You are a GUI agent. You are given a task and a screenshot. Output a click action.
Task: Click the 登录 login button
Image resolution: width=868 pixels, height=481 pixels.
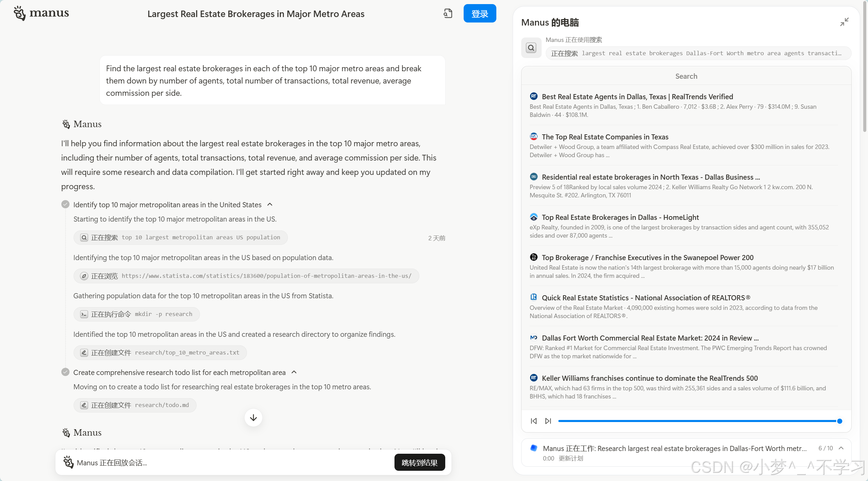tap(480, 14)
